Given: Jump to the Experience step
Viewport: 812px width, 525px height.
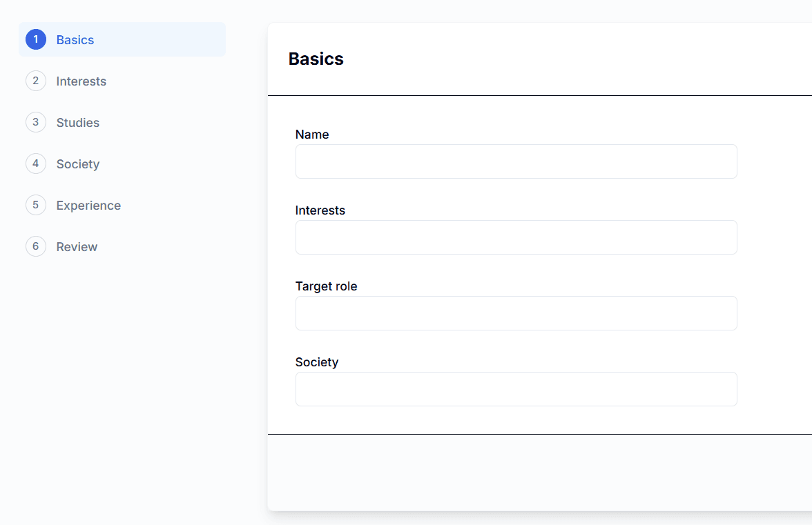Looking at the screenshot, I should 88,206.
